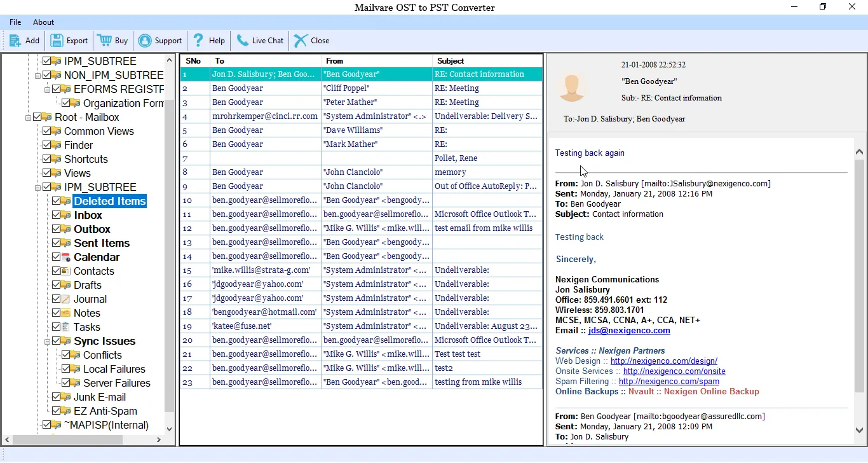Select row 9 Out of Office AutoReply

point(362,186)
